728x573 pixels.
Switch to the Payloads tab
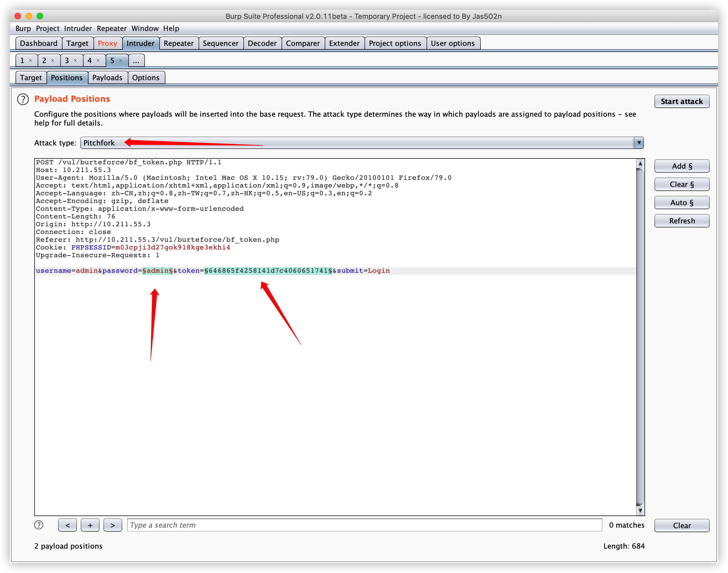click(x=107, y=78)
